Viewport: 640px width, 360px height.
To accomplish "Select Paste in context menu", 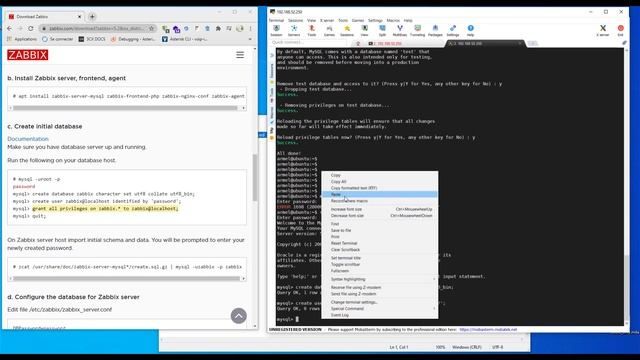I will [x=380, y=194].
